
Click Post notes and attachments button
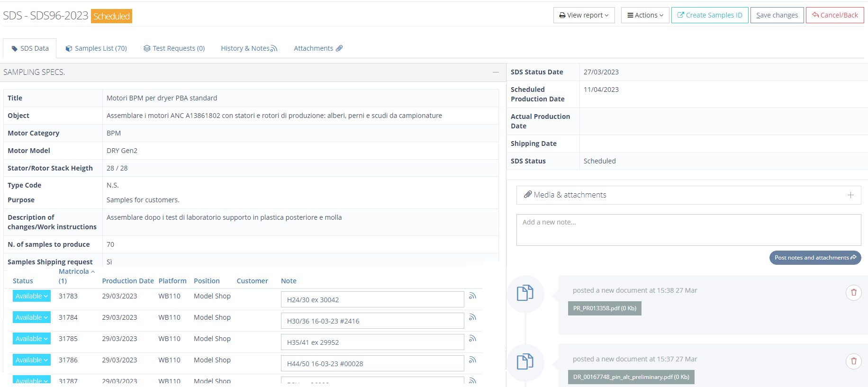point(814,258)
